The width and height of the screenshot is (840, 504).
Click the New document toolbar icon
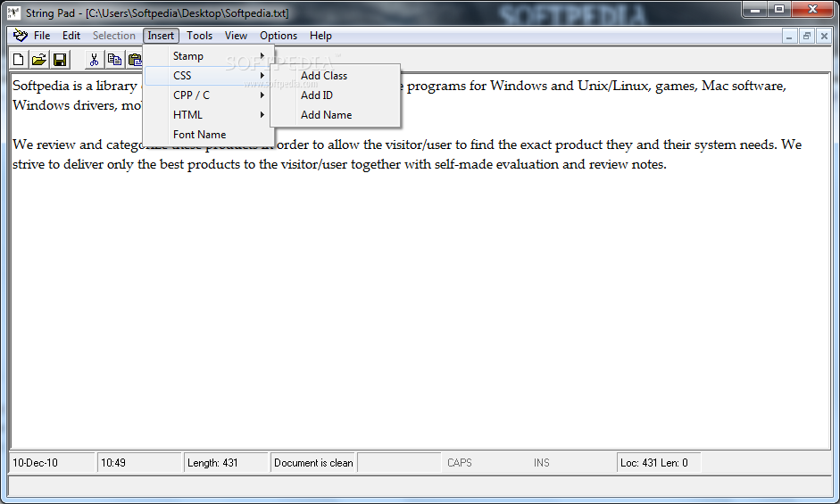19,60
